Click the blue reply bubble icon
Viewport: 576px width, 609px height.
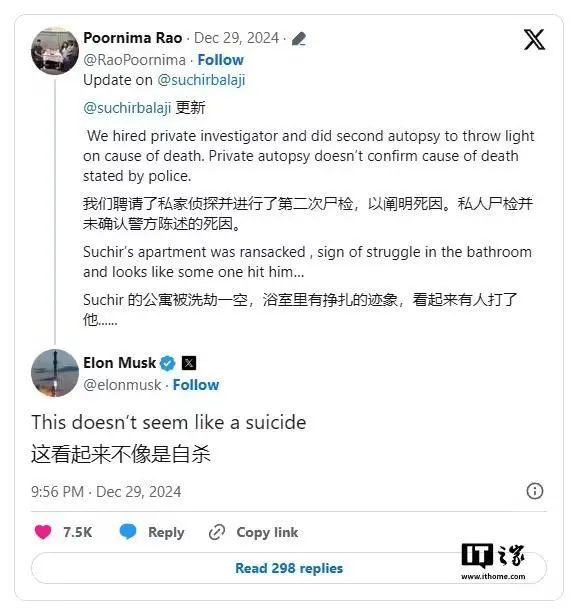click(x=128, y=531)
